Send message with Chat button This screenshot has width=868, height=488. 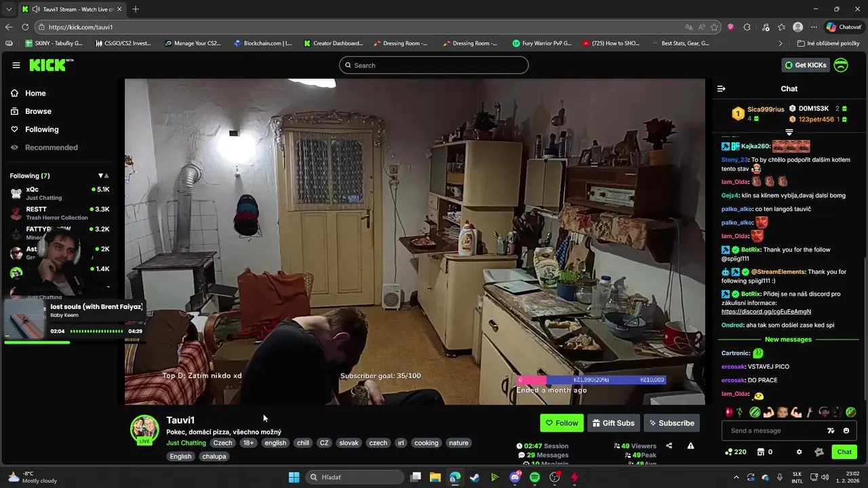(x=844, y=452)
